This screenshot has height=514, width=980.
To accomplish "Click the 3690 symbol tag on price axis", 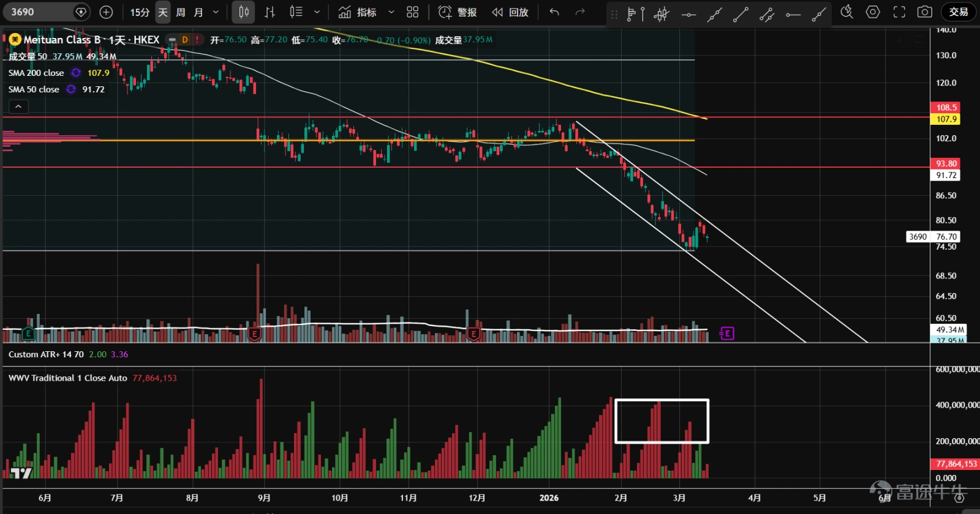I will tap(918, 237).
